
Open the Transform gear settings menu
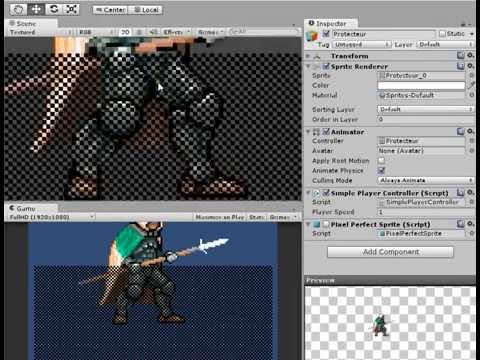(470, 56)
